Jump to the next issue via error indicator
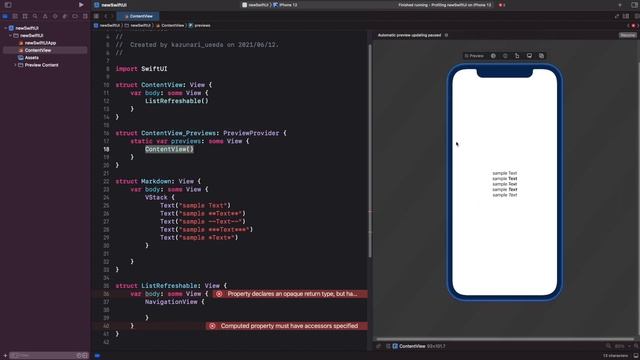Screen dimensions: 640x360 click(x=633, y=25)
